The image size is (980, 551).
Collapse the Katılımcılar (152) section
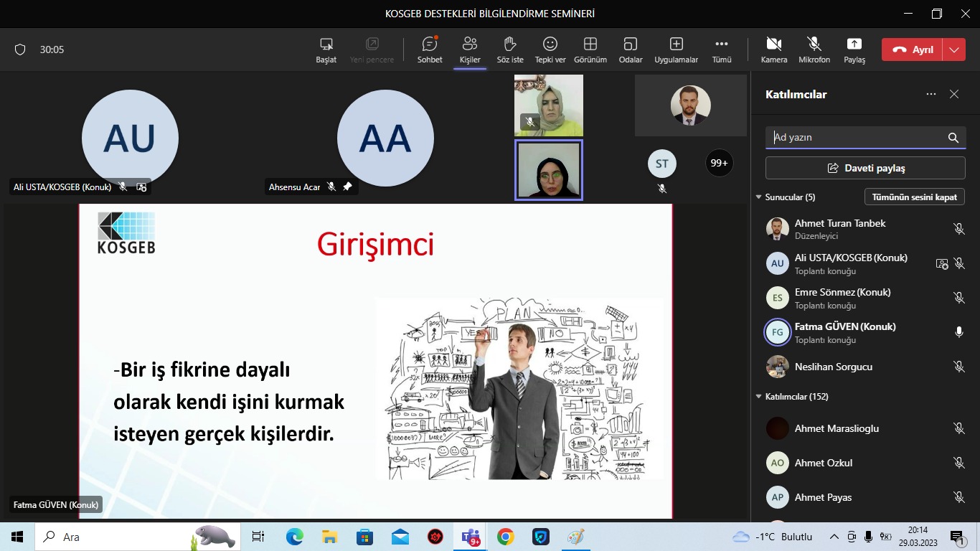coord(759,397)
